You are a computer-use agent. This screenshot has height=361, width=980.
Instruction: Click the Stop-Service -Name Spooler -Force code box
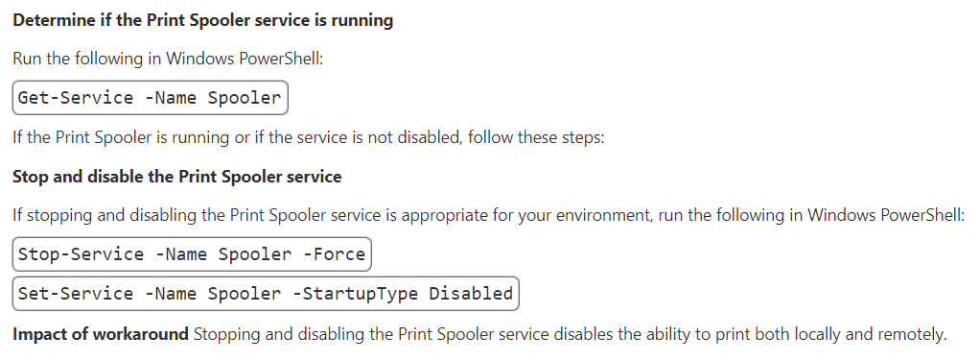point(192,254)
